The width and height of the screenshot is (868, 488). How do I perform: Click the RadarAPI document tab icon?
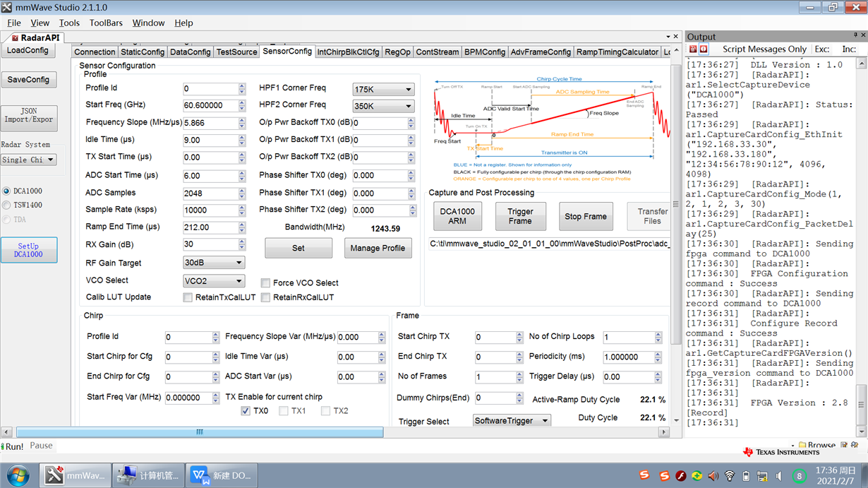[15, 37]
